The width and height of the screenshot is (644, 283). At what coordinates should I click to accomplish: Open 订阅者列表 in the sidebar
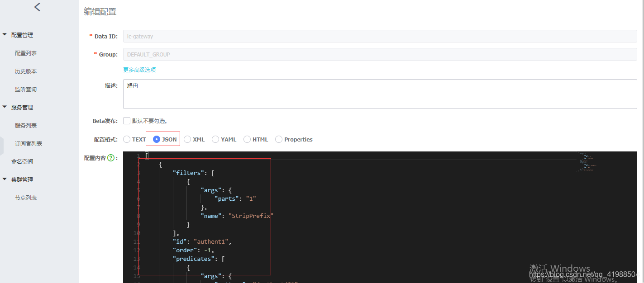coord(29,143)
